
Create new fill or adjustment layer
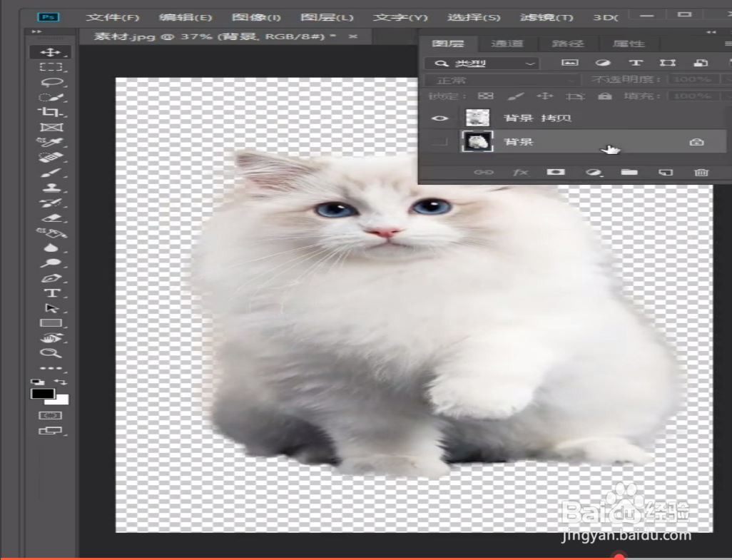(594, 172)
